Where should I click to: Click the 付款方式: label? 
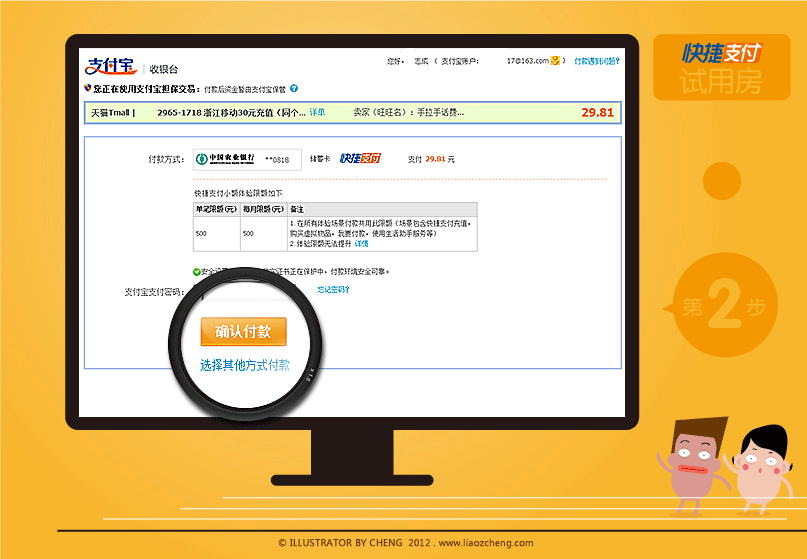(x=166, y=160)
